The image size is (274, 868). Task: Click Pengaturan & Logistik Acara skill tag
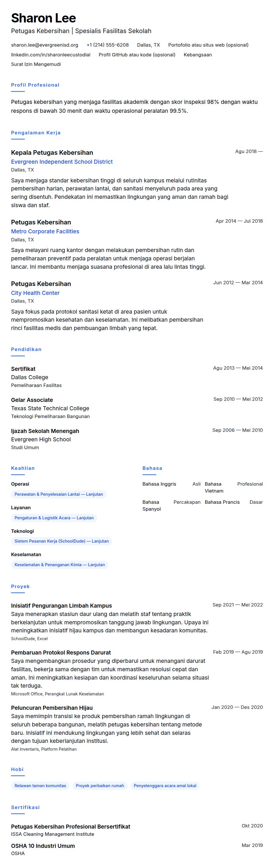pos(54,518)
